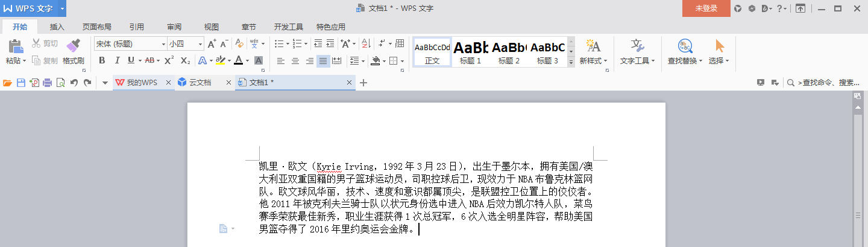
Task: Select the Format Painter brush
Action: tap(73, 46)
